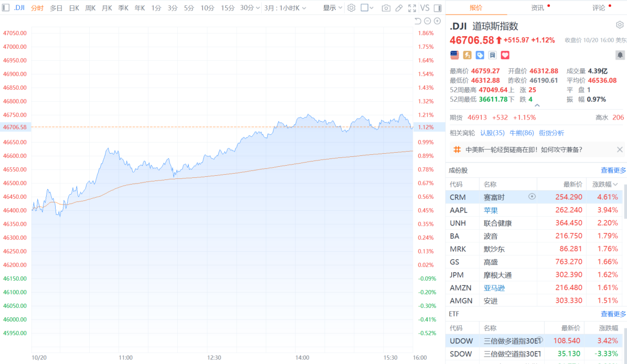Screen dimensions: 627x364
Task: Zoom in the chart with plus icon
Action: pos(437,21)
